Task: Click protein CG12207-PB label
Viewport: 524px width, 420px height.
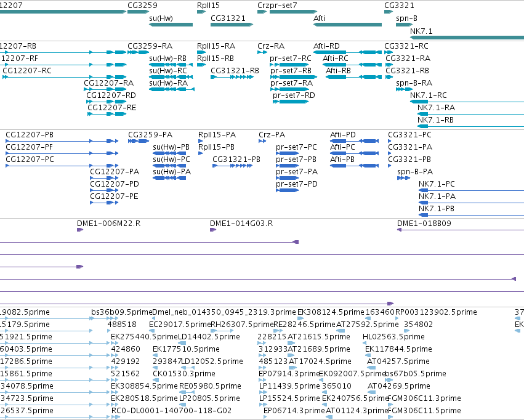Action: (30, 135)
